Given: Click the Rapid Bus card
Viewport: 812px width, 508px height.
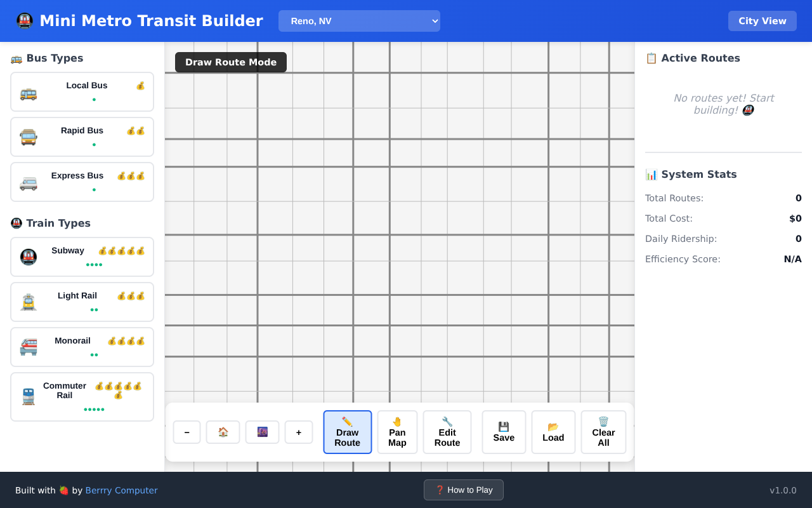Looking at the screenshot, I should [x=81, y=137].
